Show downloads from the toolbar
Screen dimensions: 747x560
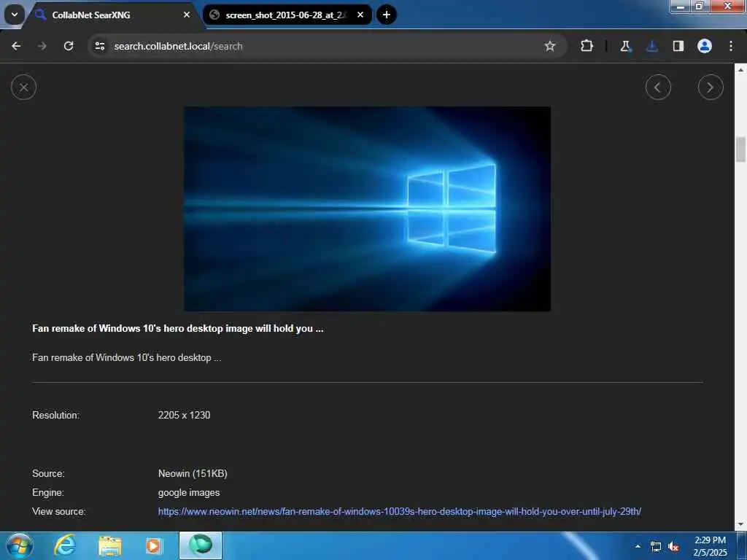(651, 46)
